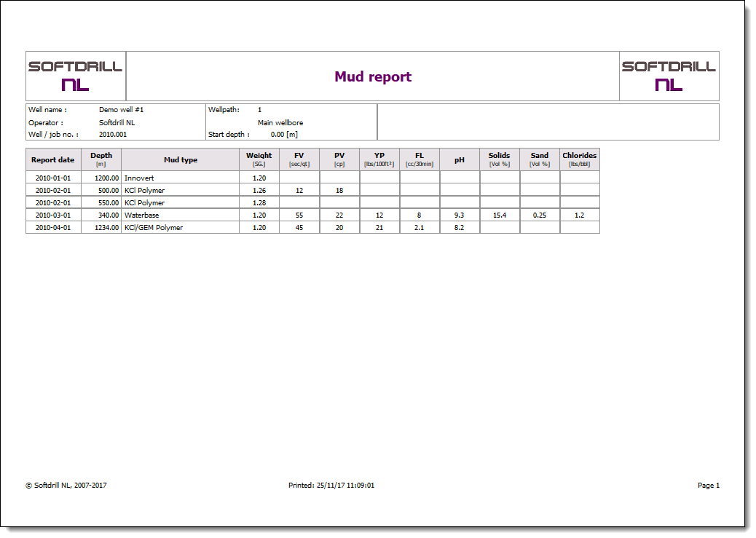Click the left Softdrill NL logo

76,76
